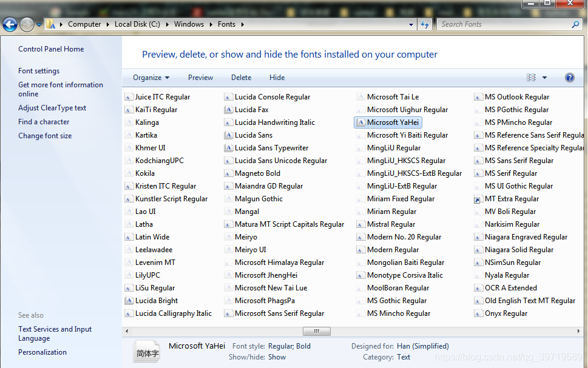Select the Kunstler Script Regular icon
Viewport: 588px width, 368px height.
tap(129, 199)
